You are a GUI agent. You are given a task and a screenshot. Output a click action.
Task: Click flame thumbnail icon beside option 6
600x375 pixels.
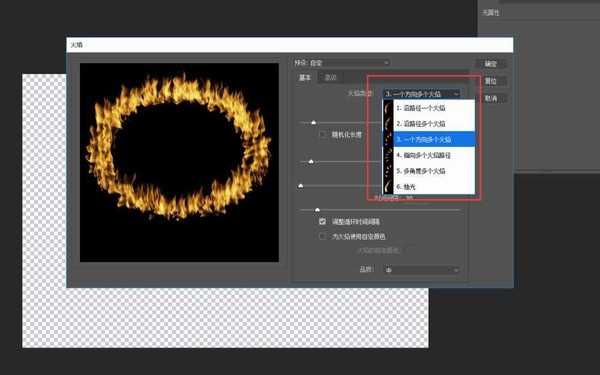388,187
